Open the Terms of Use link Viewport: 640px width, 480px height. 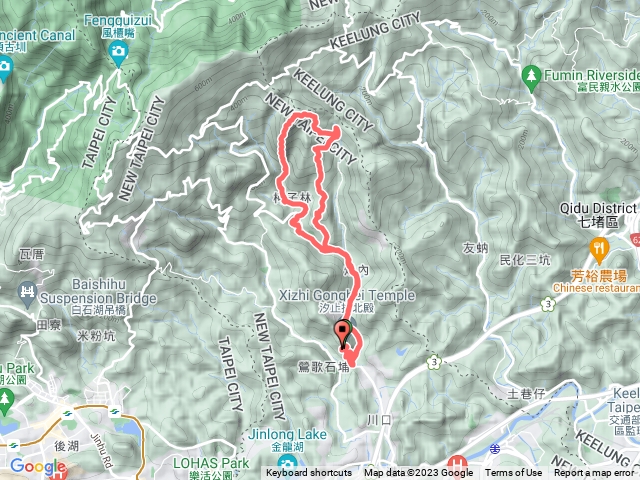tap(513, 473)
